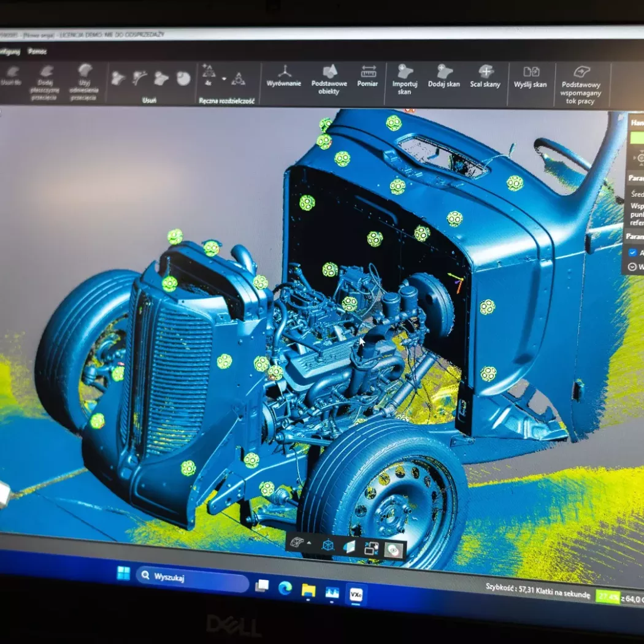Open the Pomoc menu
The image size is (644, 644).
point(37,52)
